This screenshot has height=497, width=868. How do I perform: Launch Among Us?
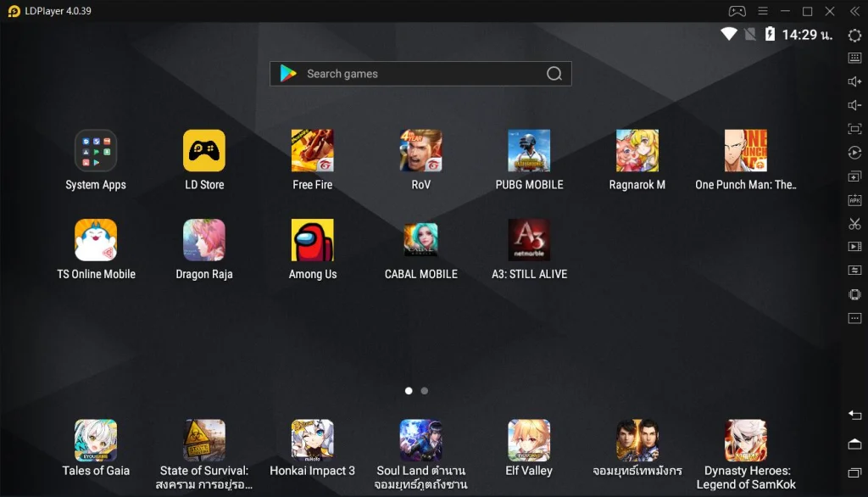point(312,240)
